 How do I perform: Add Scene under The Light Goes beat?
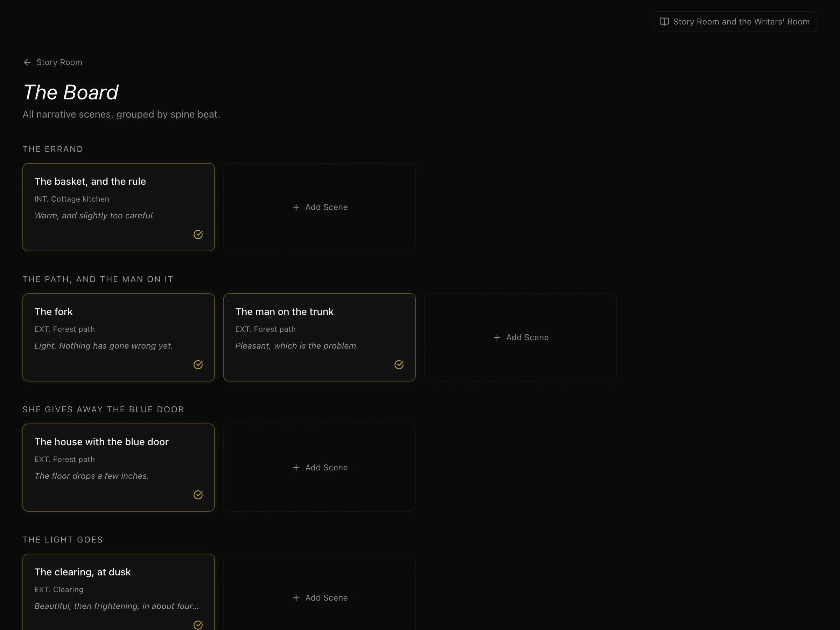319,593
